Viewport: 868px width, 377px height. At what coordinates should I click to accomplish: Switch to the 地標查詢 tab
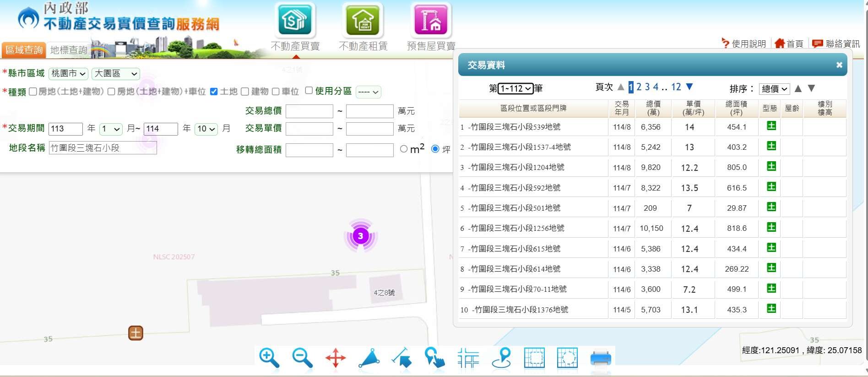point(69,50)
